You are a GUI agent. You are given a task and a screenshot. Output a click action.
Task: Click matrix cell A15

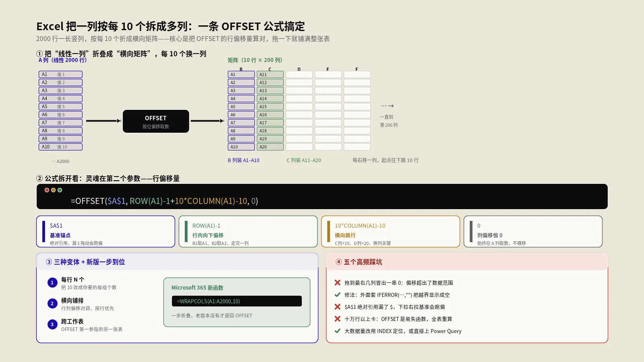click(270, 107)
